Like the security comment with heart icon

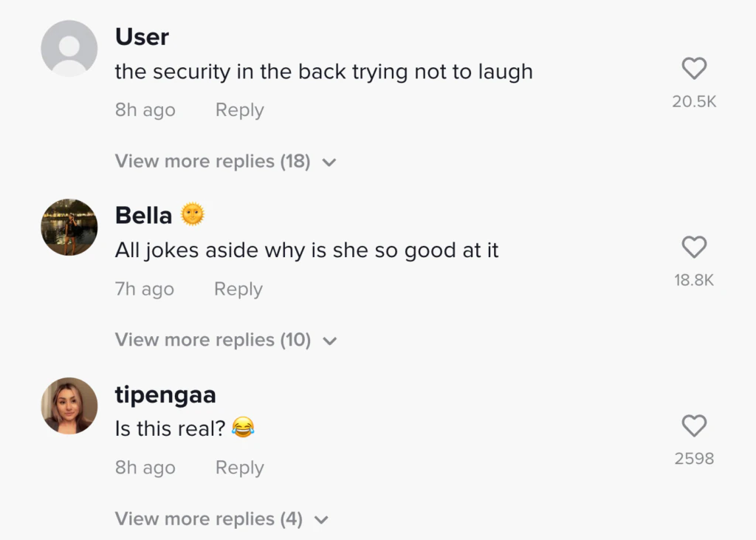(x=694, y=69)
